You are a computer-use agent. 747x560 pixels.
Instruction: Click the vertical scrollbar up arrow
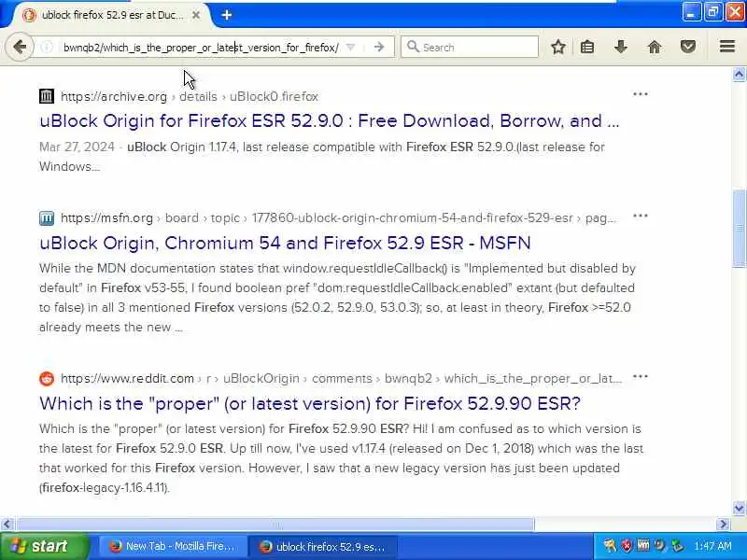tap(739, 75)
